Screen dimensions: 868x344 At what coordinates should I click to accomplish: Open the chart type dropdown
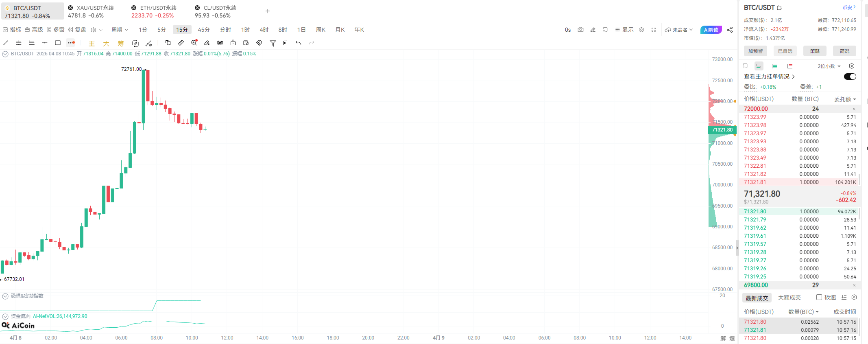(x=96, y=30)
